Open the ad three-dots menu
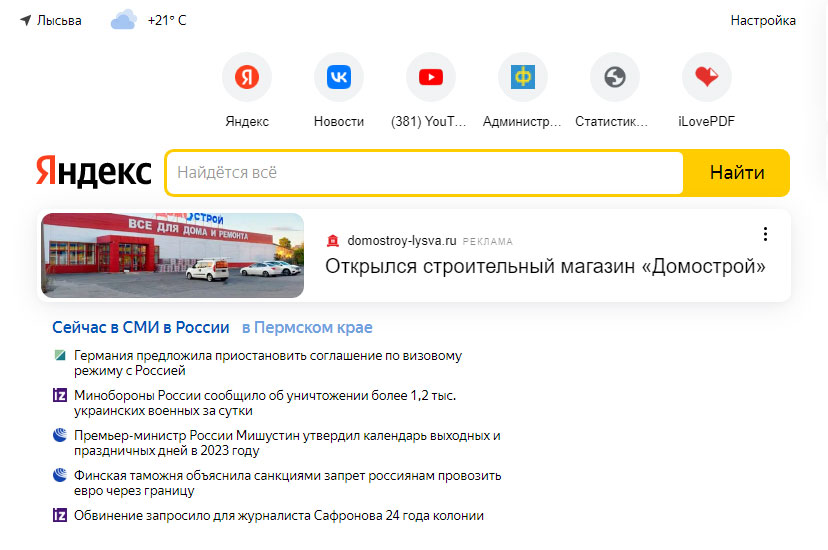This screenshot has width=828, height=550. 765,234
